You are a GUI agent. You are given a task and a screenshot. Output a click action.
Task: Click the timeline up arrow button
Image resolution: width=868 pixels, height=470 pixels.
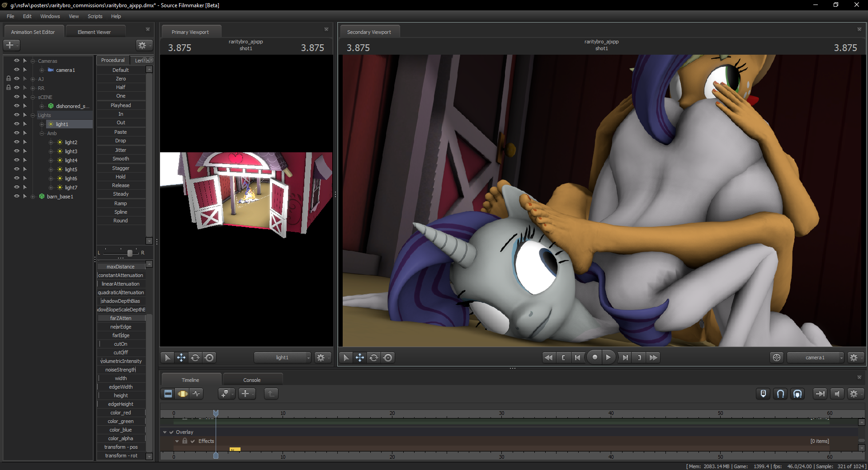(271, 394)
